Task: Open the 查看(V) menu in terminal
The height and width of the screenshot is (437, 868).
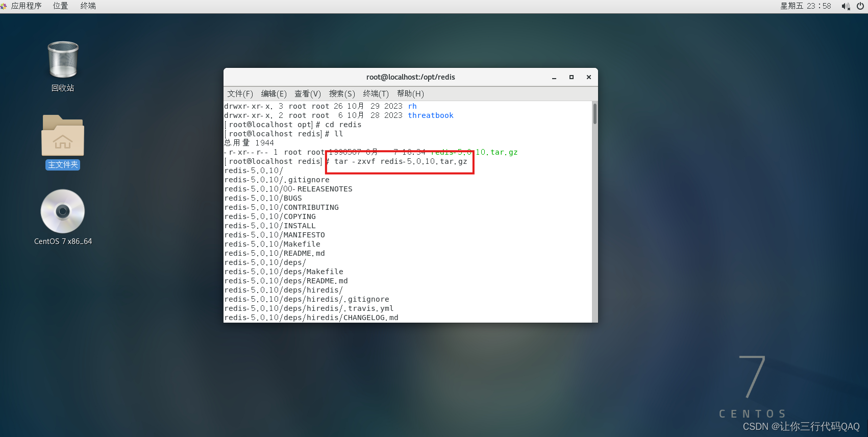Action: pos(308,94)
